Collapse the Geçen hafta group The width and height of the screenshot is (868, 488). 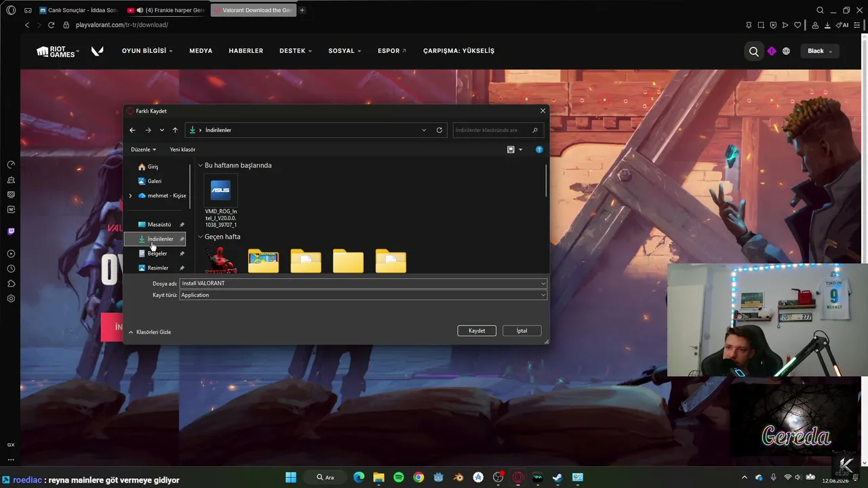click(x=201, y=237)
